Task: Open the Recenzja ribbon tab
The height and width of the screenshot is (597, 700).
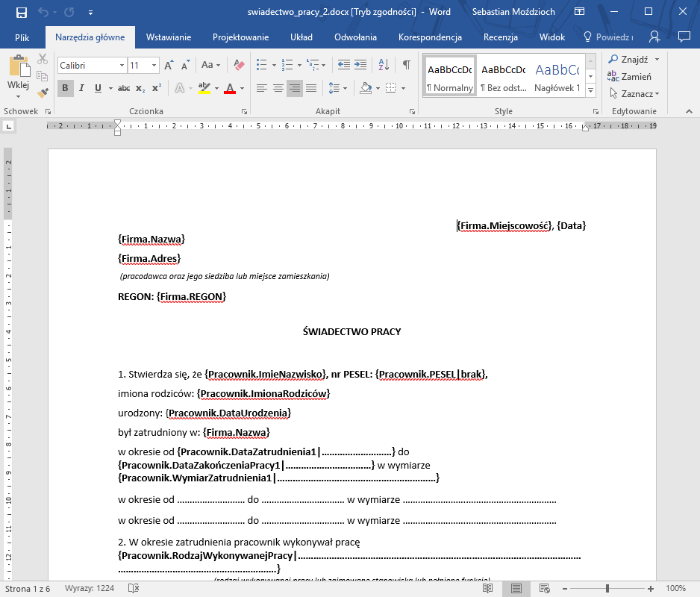Action: [x=500, y=37]
